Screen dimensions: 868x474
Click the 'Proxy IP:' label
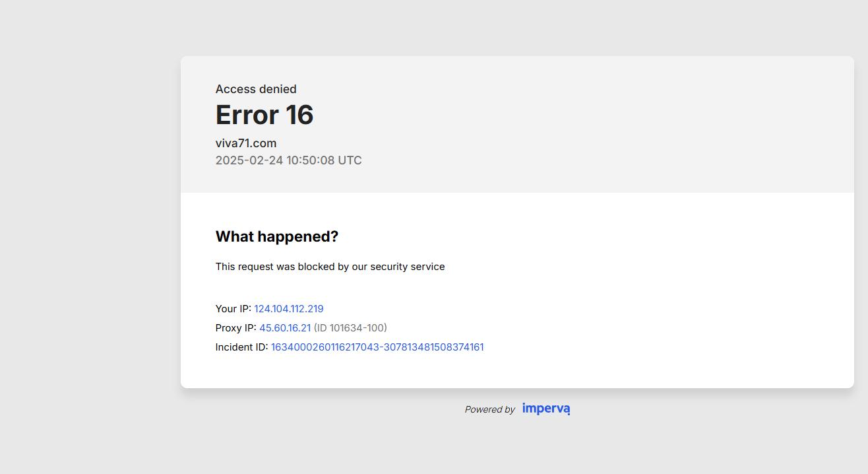(235, 328)
